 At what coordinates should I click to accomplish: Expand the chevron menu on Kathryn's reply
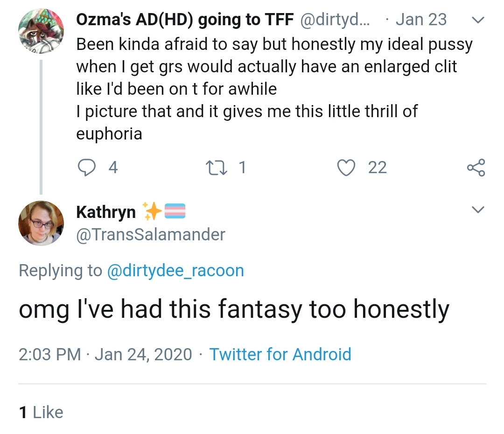(478, 210)
